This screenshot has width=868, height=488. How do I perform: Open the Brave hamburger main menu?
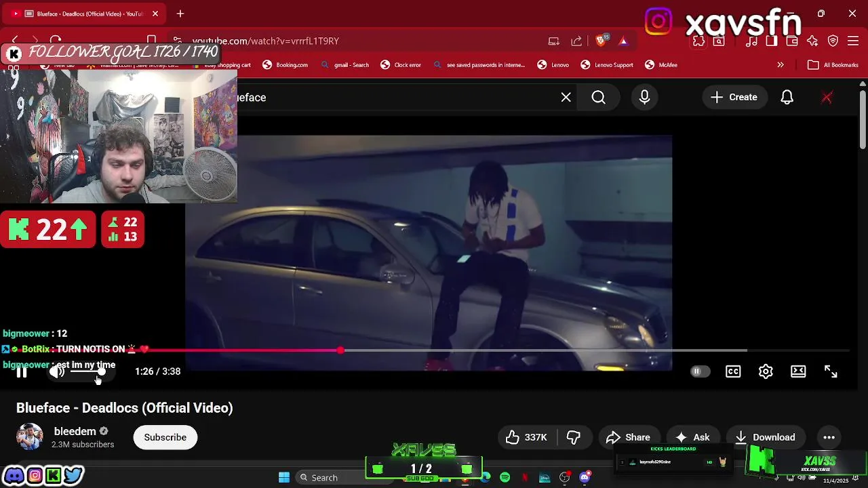853,41
